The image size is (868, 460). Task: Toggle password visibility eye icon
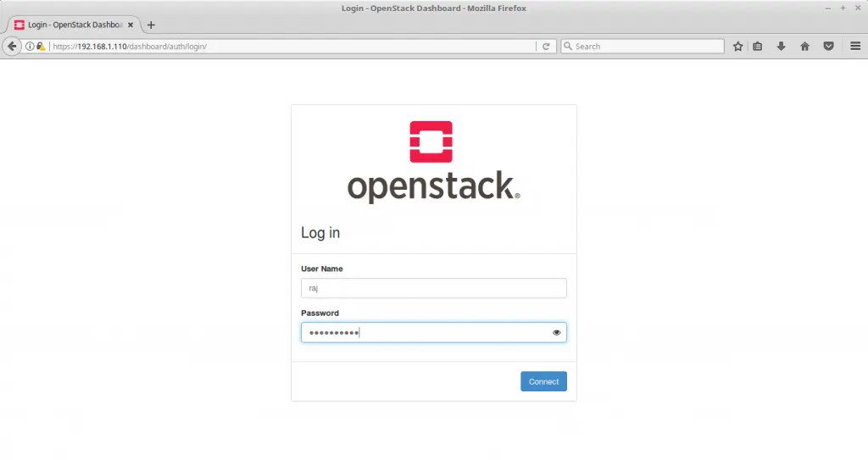(x=556, y=333)
